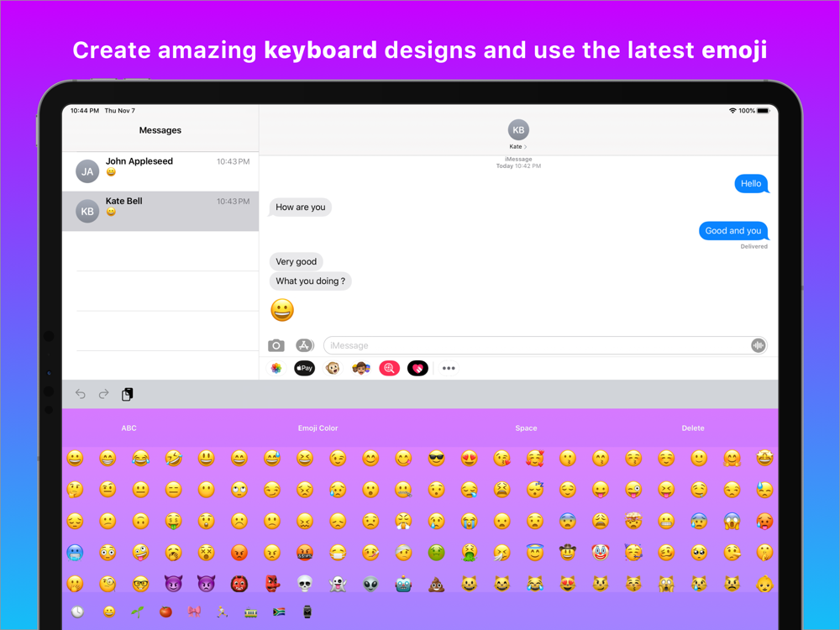Insert the rolling on floor laughing emoji
The image size is (840, 630).
click(x=174, y=458)
